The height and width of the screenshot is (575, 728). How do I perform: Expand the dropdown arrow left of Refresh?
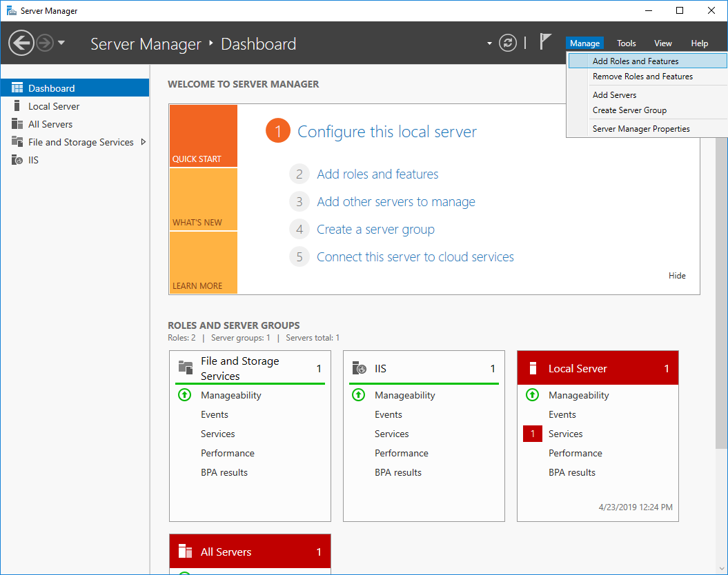[x=489, y=43]
